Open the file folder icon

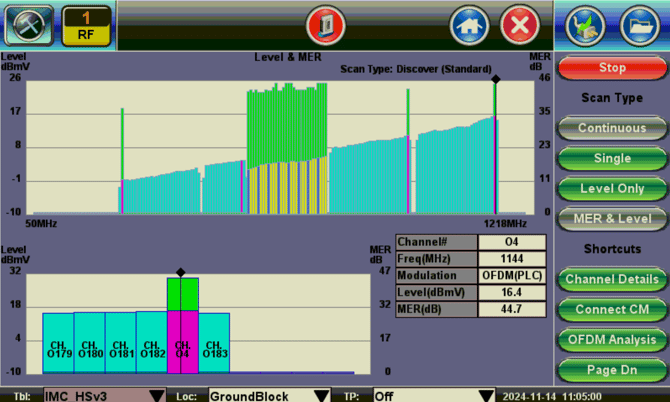639,24
